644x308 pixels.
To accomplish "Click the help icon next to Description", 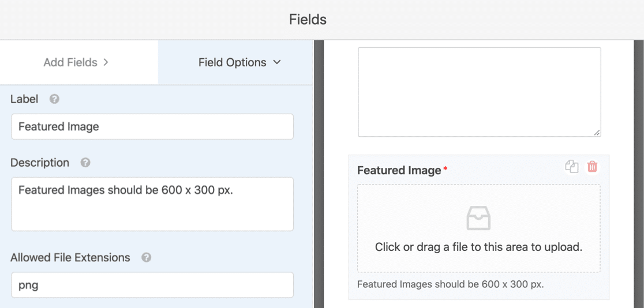I will pos(85,163).
